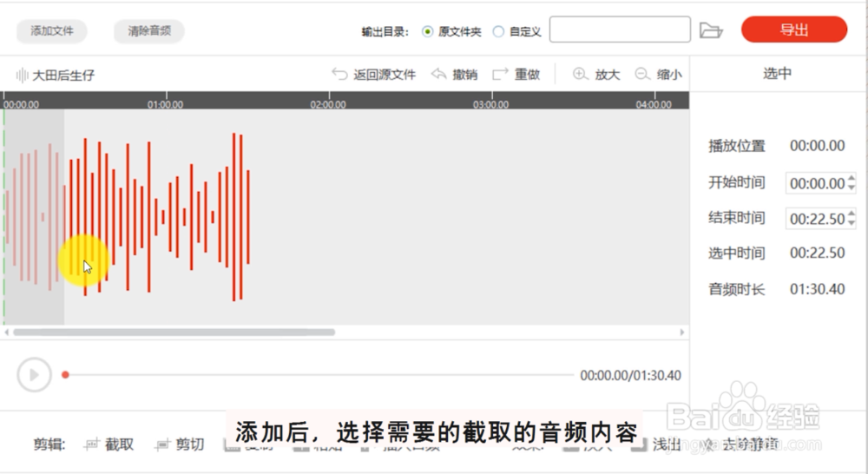Image resolution: width=868 pixels, height=474 pixels.
Task: Click the waveform icon beside 大田后生仔
Action: coord(23,75)
